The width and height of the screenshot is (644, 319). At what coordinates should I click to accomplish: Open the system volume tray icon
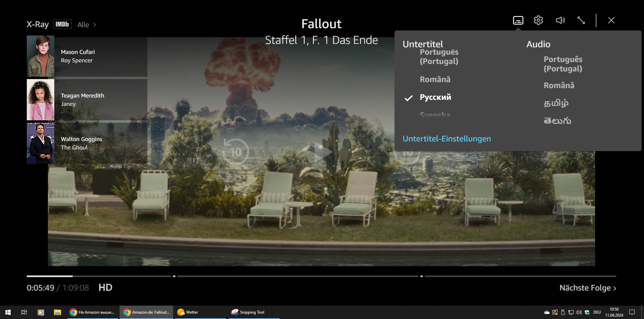(579, 312)
